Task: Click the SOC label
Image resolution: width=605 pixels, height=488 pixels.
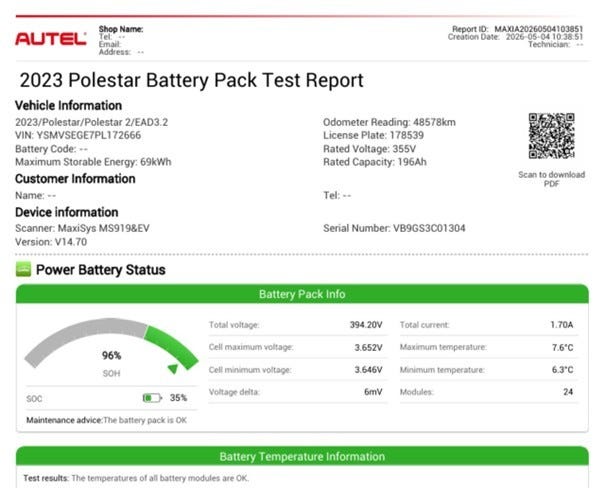Action: [34, 399]
